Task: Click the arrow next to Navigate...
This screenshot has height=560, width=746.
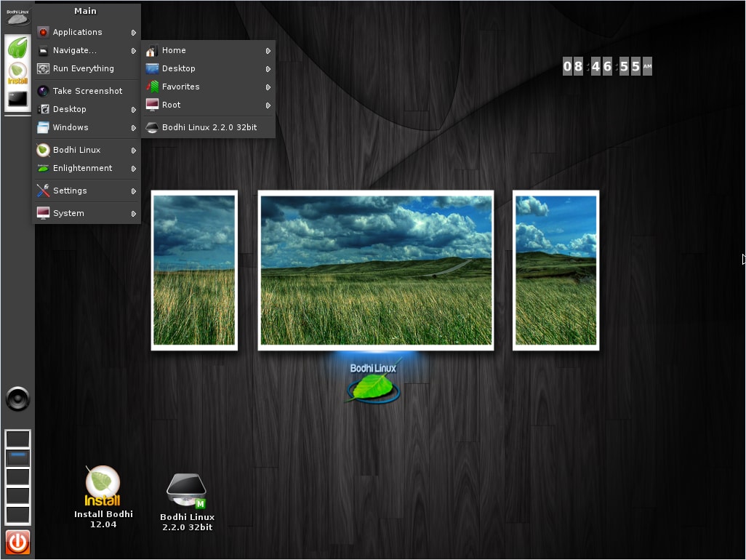Action: (134, 50)
